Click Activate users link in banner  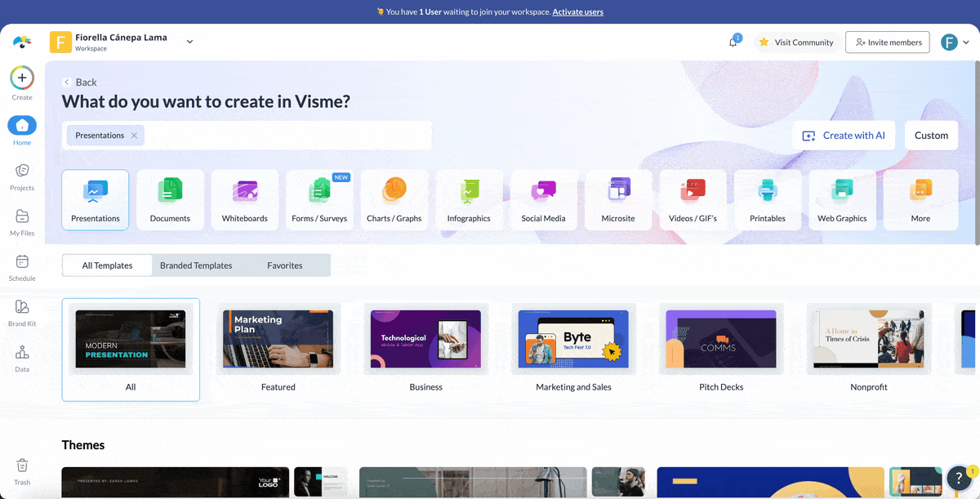click(x=578, y=12)
